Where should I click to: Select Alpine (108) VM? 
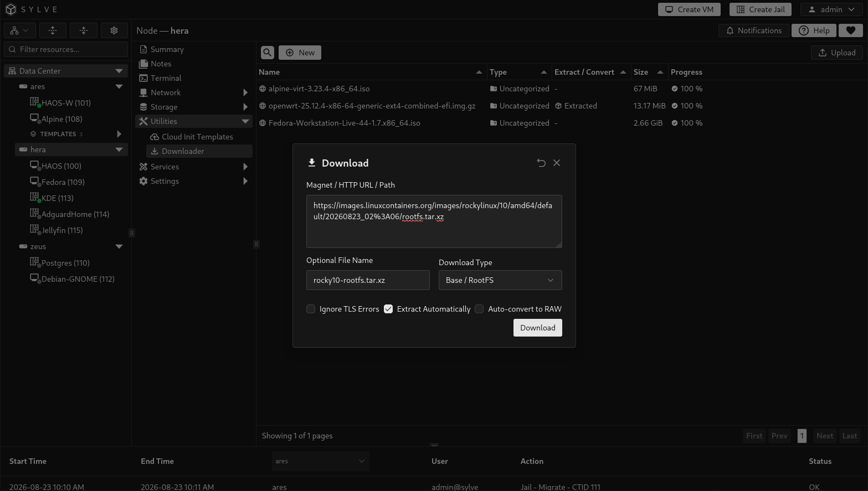tap(61, 119)
